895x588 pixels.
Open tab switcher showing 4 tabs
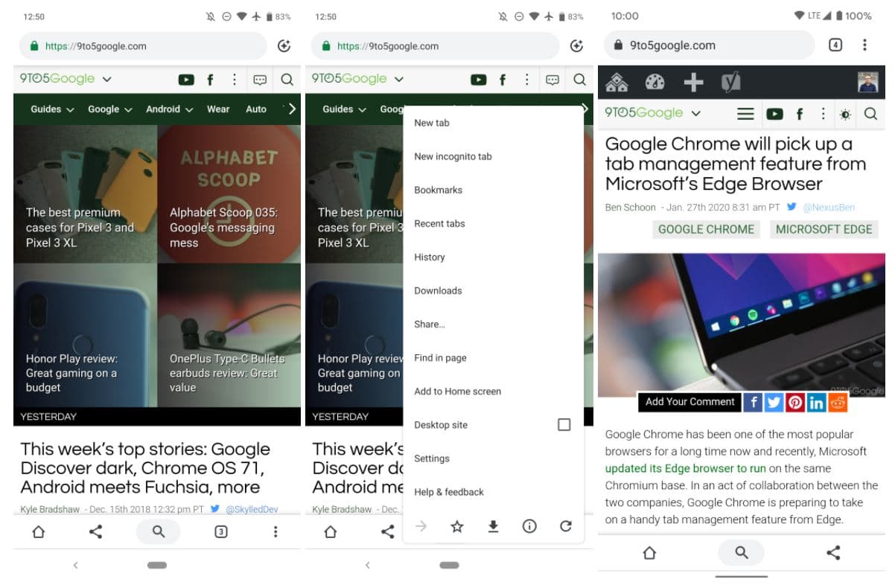(x=835, y=45)
